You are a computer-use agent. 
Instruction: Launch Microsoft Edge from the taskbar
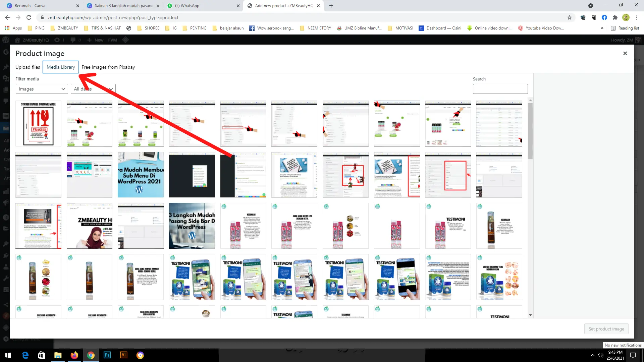pos(25,355)
